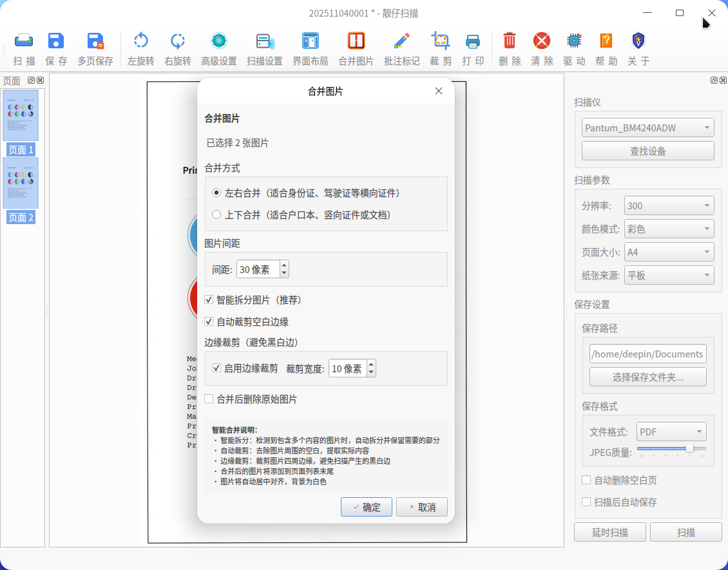The width and height of the screenshot is (728, 570).
Task: Toggle 自动裁剪空白边缘 checkbox
Action: [x=209, y=321]
